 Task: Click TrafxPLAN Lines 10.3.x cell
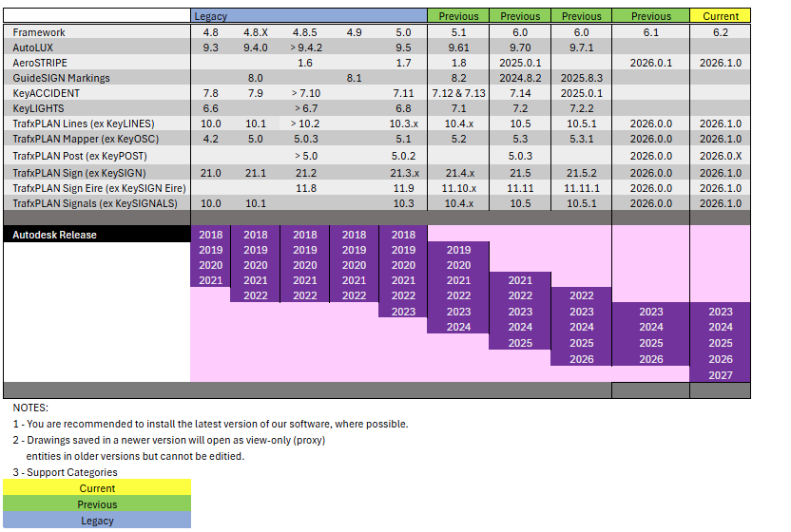(x=403, y=123)
